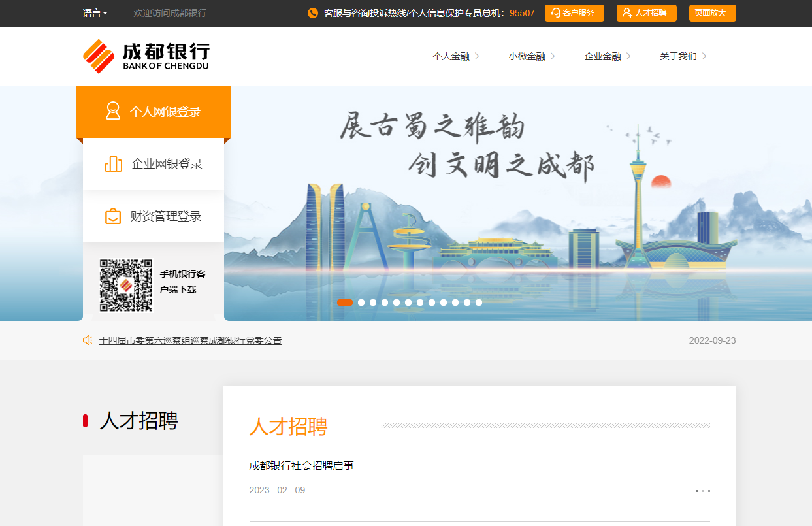Open 小微金融 navigation menu
This screenshot has width=812, height=526.
(x=527, y=56)
